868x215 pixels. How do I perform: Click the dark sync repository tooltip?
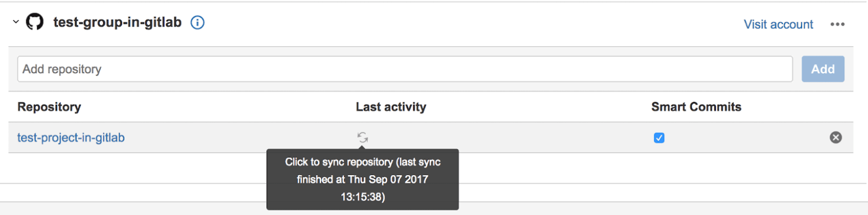pos(363,180)
